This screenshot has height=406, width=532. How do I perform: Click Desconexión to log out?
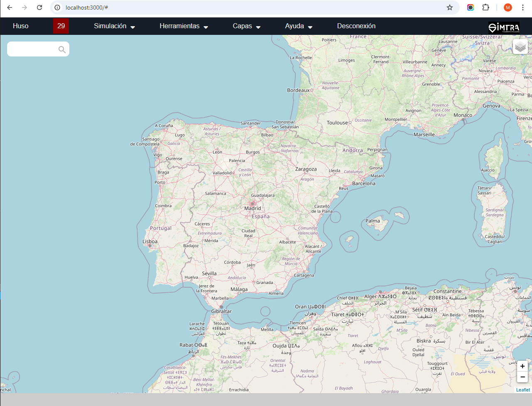(356, 26)
